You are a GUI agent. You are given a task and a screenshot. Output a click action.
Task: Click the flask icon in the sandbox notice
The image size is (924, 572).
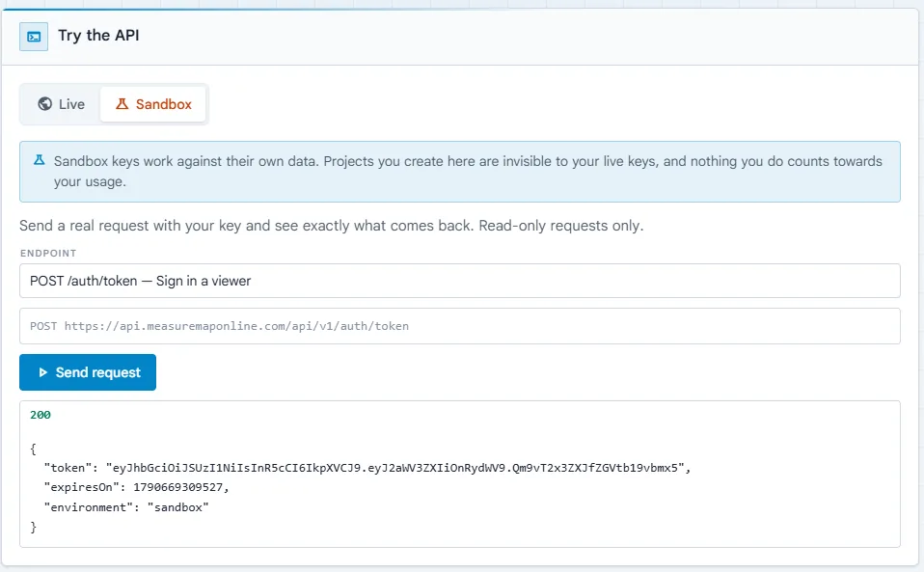(x=39, y=160)
